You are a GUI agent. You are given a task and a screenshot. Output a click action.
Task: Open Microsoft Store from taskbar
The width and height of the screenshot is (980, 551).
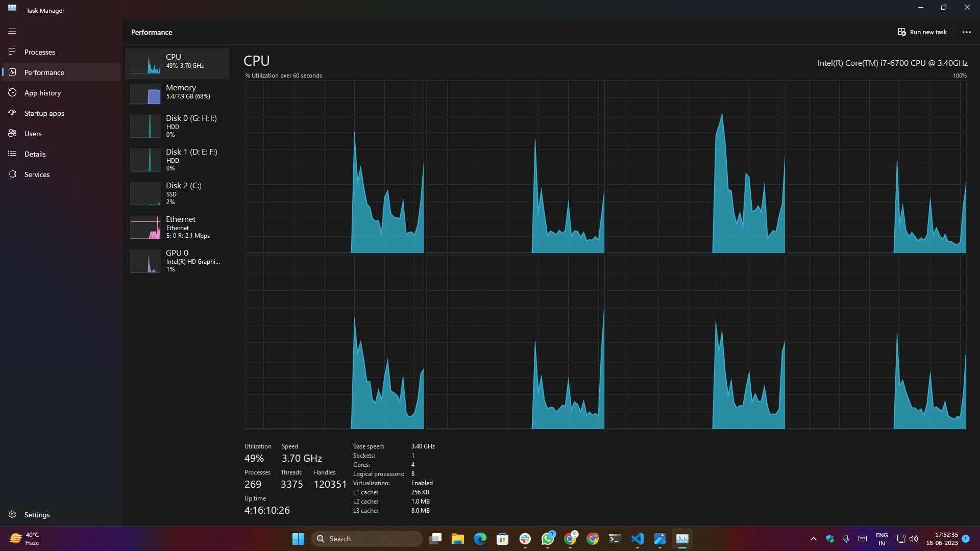coord(503,539)
